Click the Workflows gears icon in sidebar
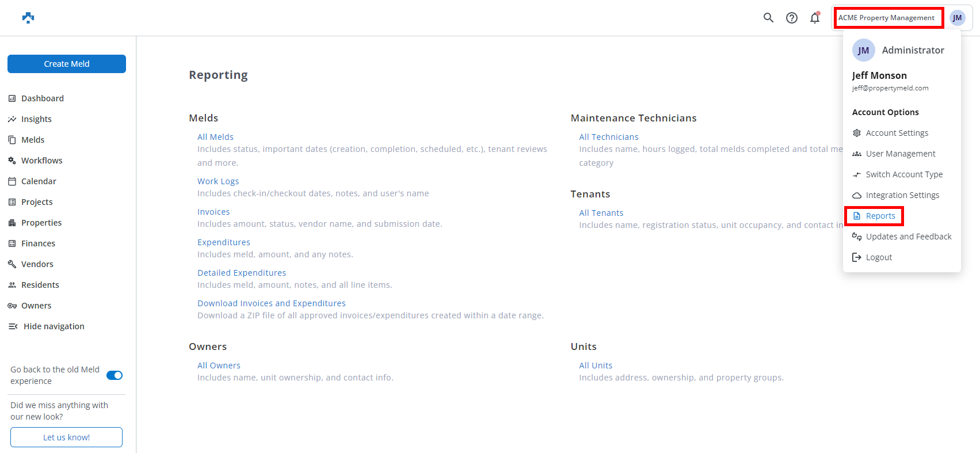The height and width of the screenshot is (453, 980). pos(12,161)
